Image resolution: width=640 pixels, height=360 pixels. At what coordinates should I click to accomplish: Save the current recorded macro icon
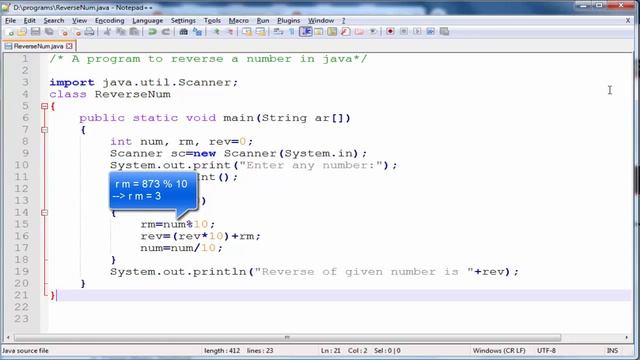(x=444, y=32)
